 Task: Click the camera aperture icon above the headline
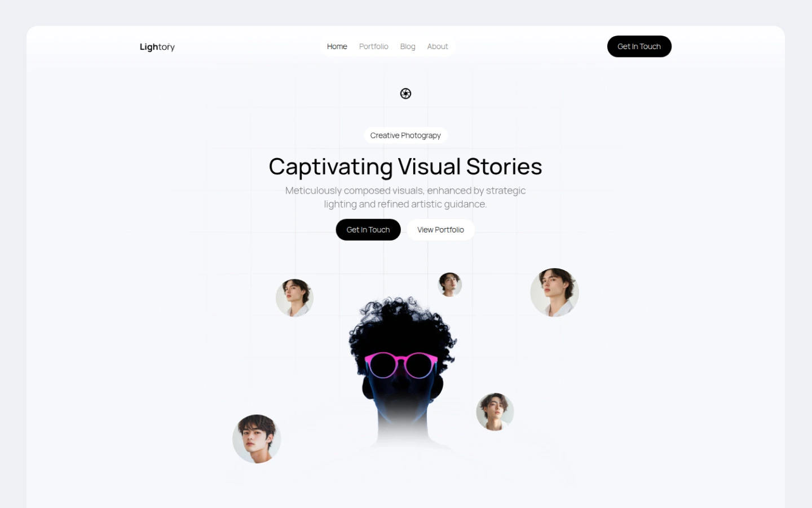point(405,94)
